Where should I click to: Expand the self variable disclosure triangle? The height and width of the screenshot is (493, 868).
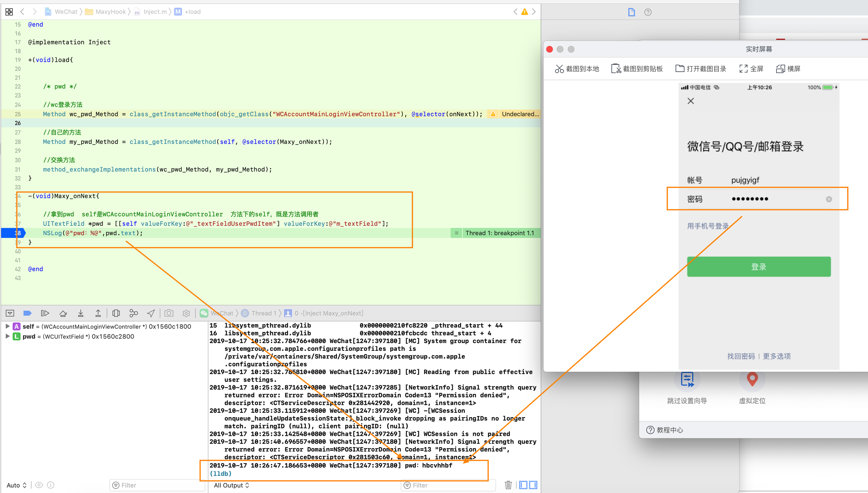click(7, 326)
